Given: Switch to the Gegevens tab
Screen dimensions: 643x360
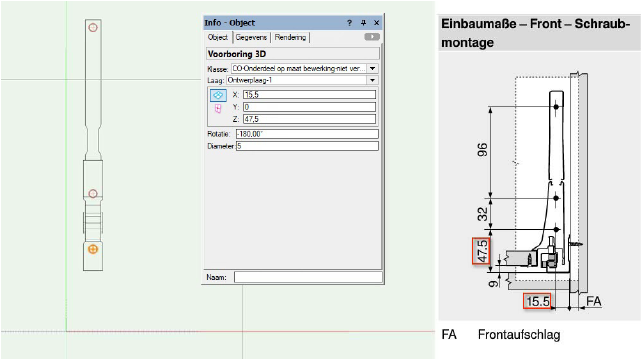Looking at the screenshot, I should click(251, 37).
